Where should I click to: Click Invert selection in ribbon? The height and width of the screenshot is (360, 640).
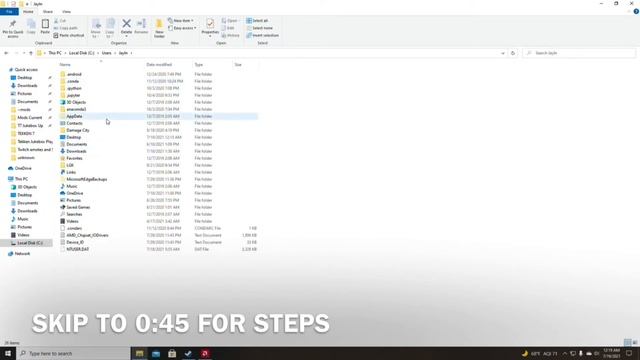click(x=262, y=35)
